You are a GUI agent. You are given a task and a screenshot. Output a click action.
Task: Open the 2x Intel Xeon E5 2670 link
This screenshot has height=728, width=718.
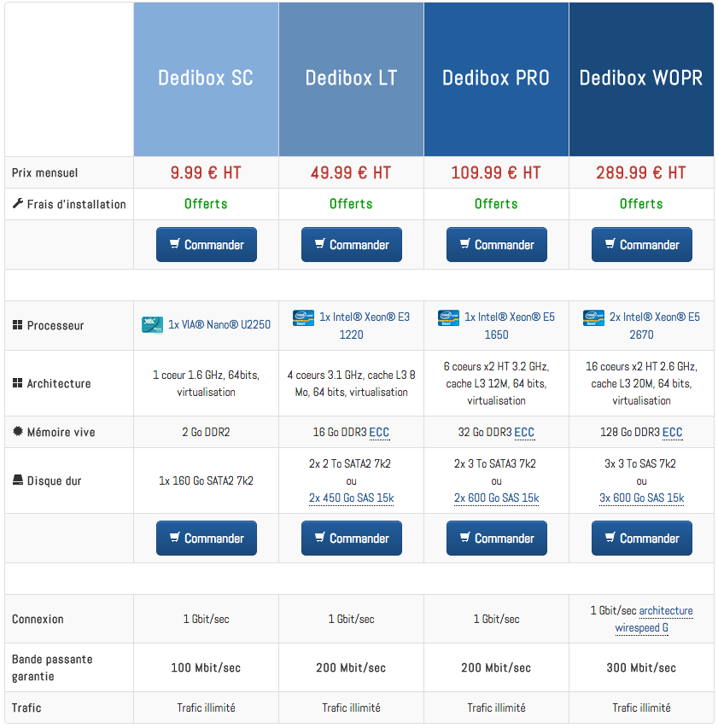[654, 317]
